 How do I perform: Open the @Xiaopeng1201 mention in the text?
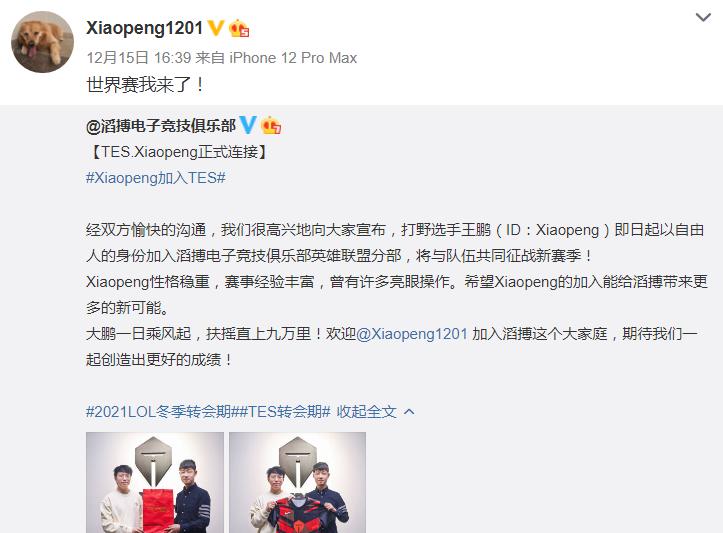coord(412,333)
